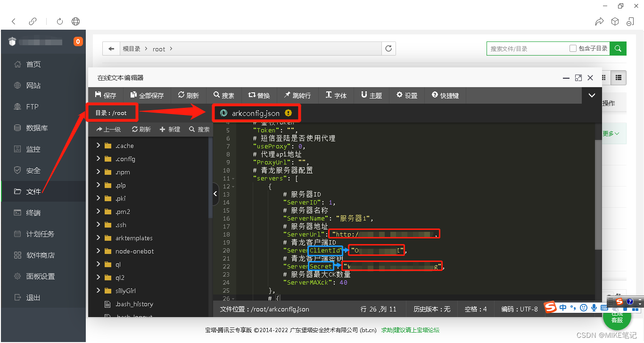
Task: Toggle Sogou input between 中 and English
Action: pos(562,307)
